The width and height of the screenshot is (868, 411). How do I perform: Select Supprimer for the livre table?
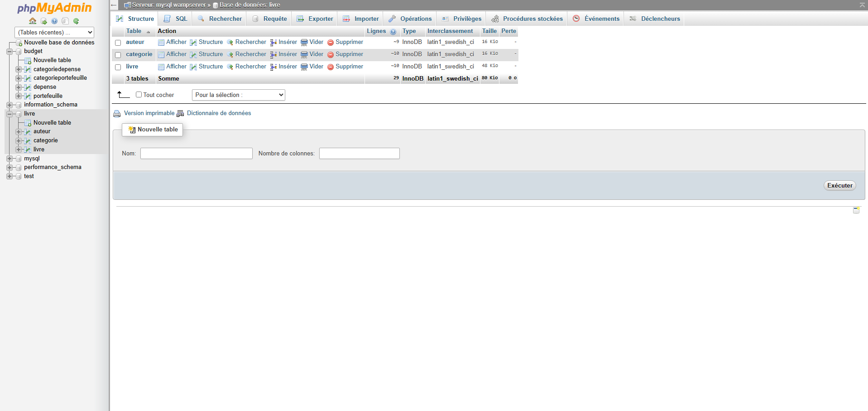tap(349, 66)
